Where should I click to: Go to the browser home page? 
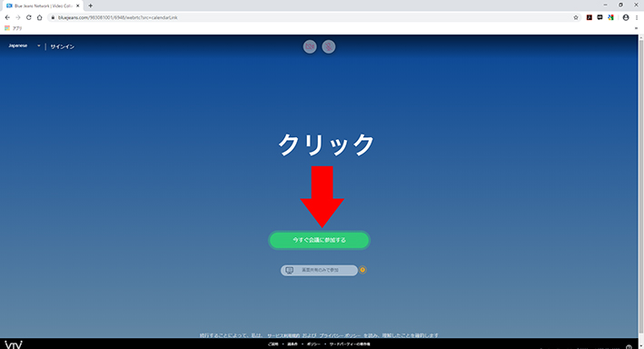click(39, 17)
